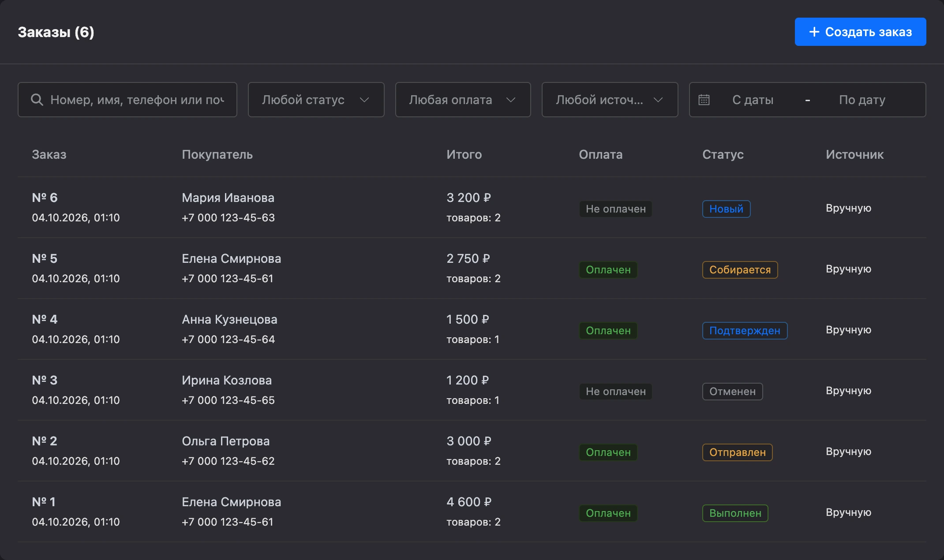Expand the Любой статус dropdown
The height and width of the screenshot is (560, 944).
coord(316,100)
